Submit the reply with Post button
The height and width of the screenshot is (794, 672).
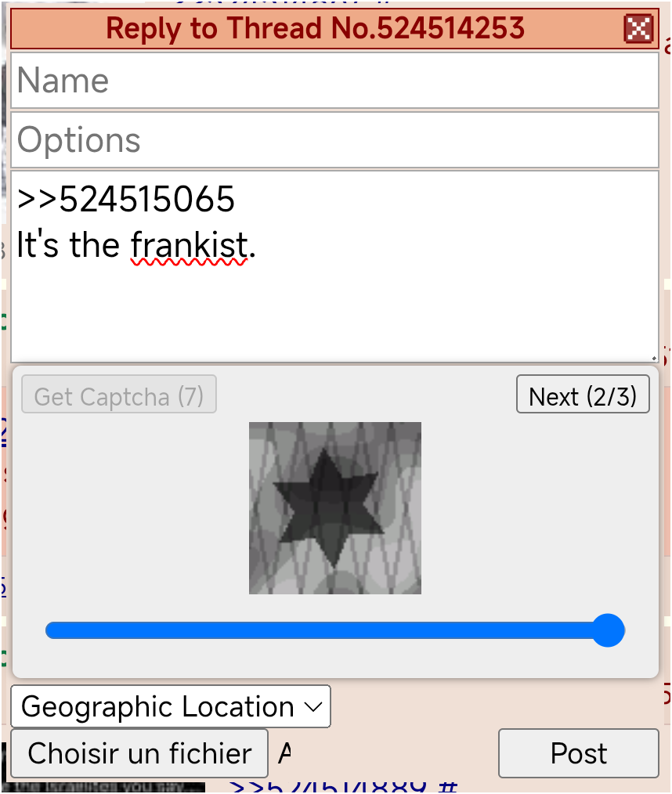pyautogui.click(x=578, y=753)
